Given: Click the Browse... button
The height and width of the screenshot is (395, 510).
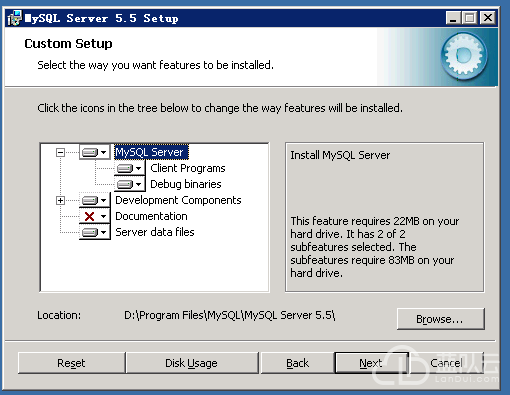Looking at the screenshot, I should pos(440,319).
